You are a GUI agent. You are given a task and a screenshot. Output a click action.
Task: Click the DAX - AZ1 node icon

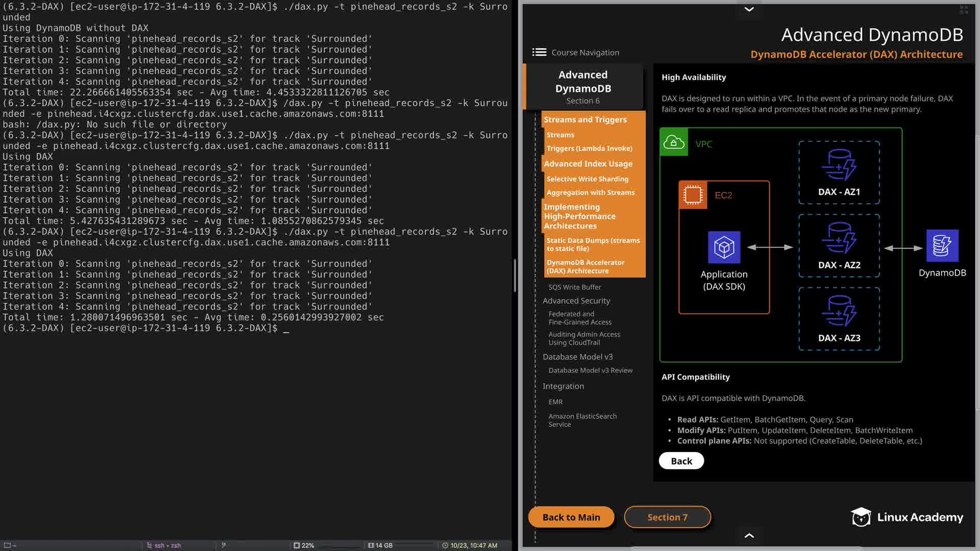(839, 165)
